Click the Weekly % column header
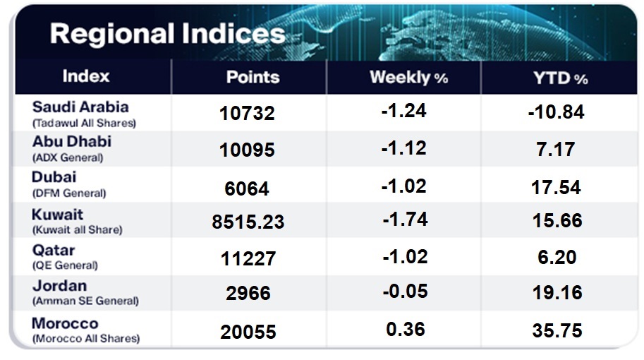The height and width of the screenshot is (360, 644). click(x=408, y=78)
